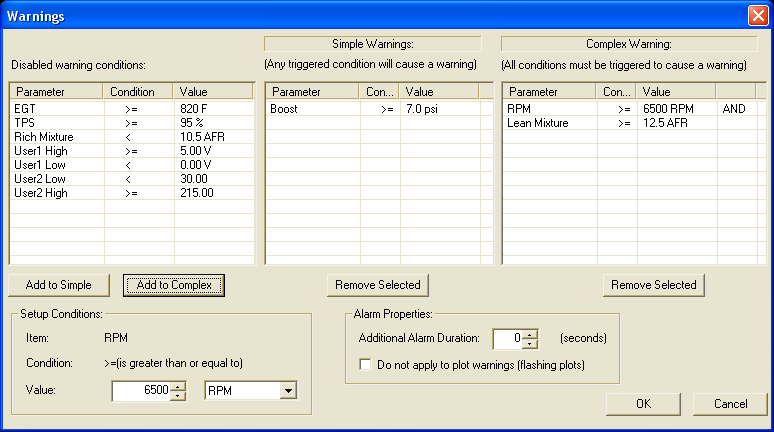
Task: Remove Selected from Simple Warnings list
Action: [377, 285]
